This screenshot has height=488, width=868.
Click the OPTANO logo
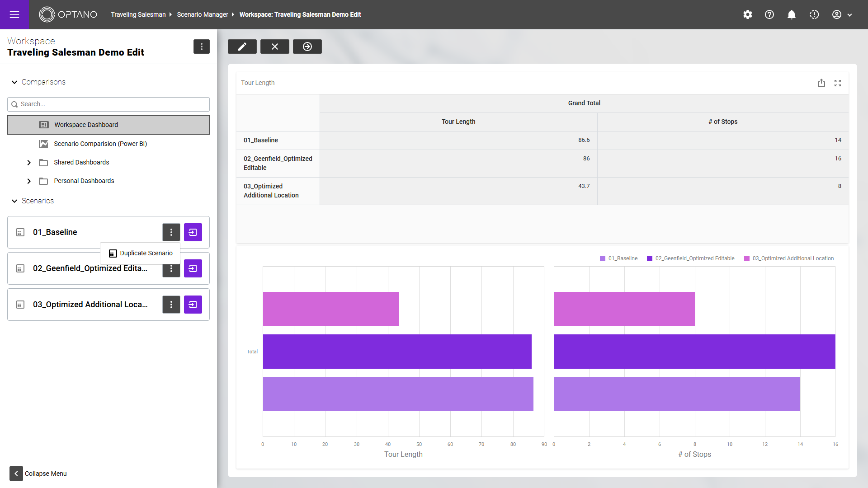click(x=68, y=14)
